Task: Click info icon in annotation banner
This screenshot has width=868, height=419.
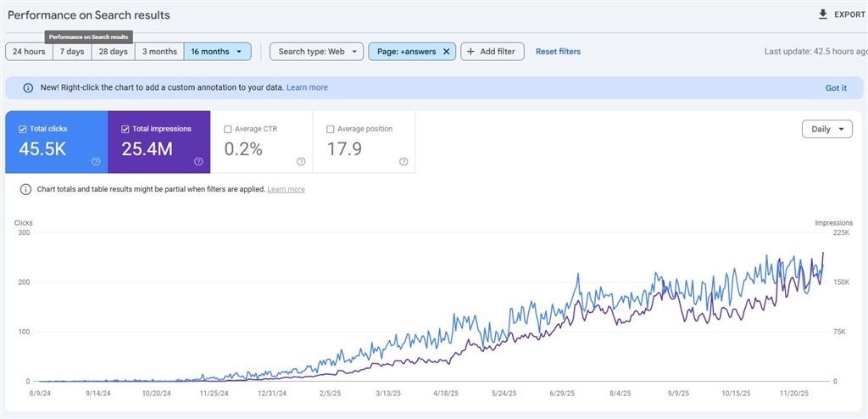Action: tap(28, 87)
